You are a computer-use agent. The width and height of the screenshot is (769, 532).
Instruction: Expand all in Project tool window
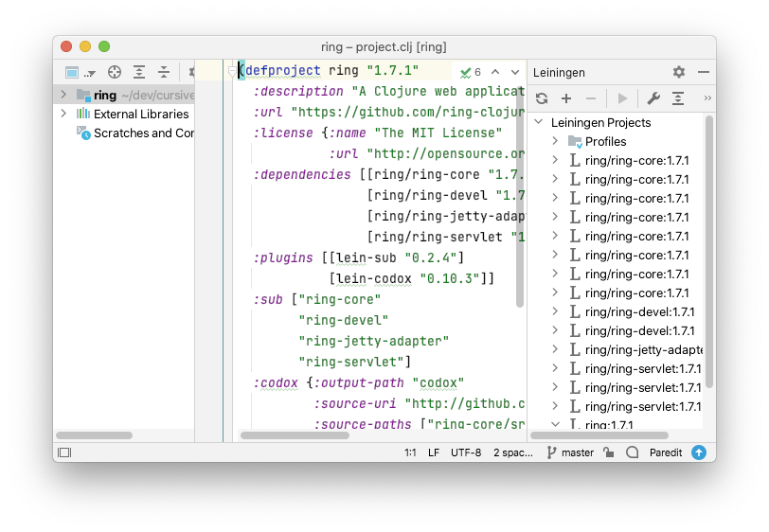[139, 73]
